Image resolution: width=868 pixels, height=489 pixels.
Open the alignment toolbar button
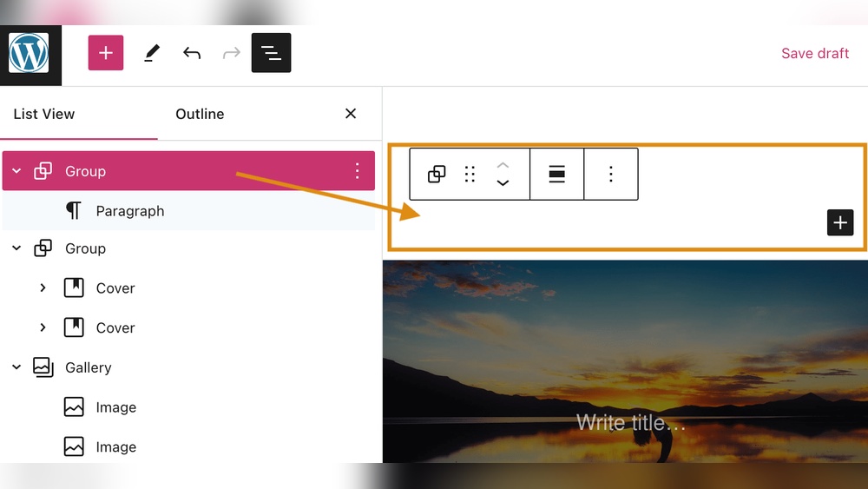[557, 174]
